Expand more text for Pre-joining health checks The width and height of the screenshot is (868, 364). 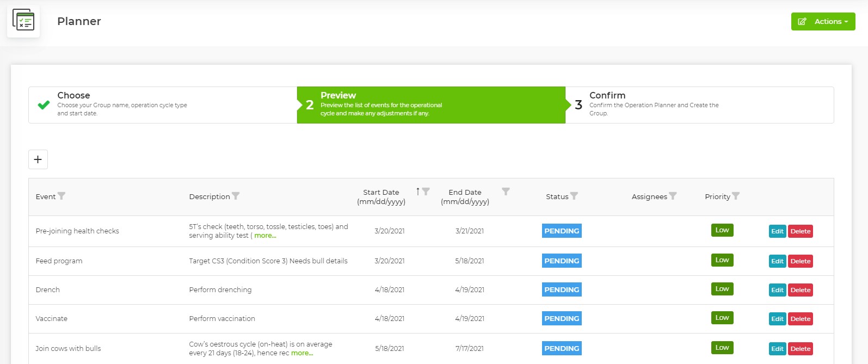(265, 236)
